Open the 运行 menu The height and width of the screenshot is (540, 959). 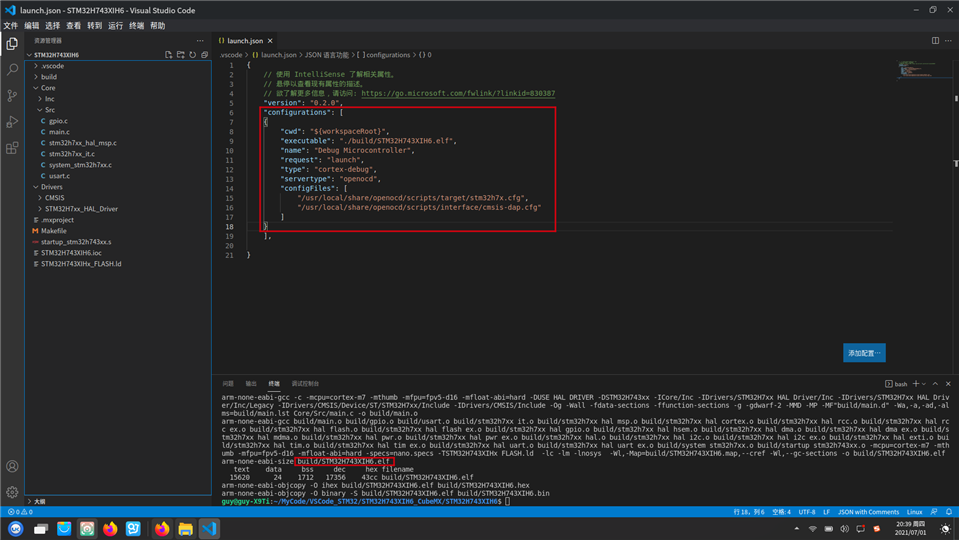click(116, 26)
